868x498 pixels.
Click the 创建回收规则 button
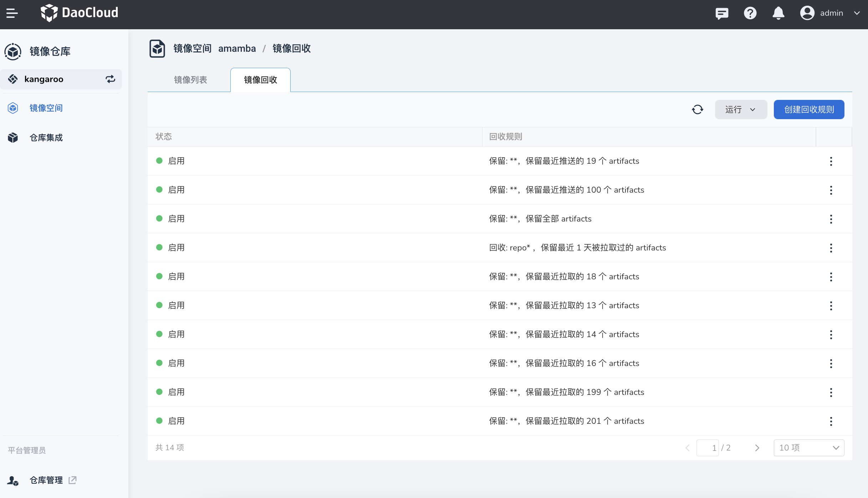(x=809, y=110)
